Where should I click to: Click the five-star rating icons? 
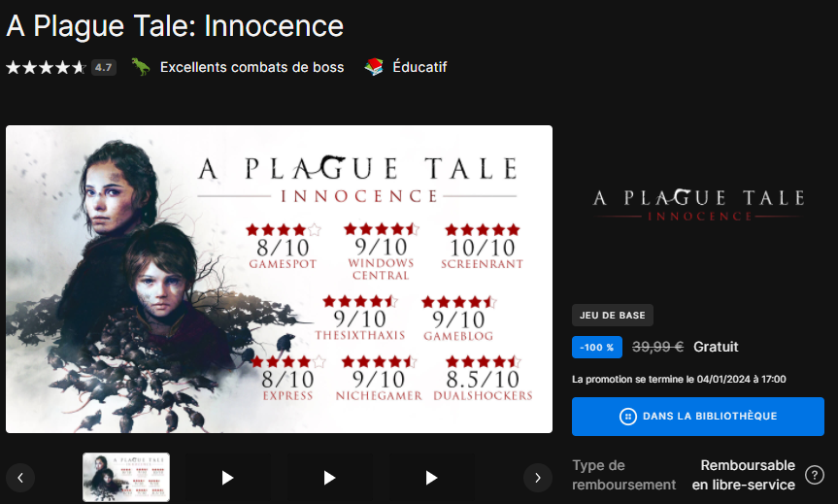pyautogui.click(x=46, y=68)
